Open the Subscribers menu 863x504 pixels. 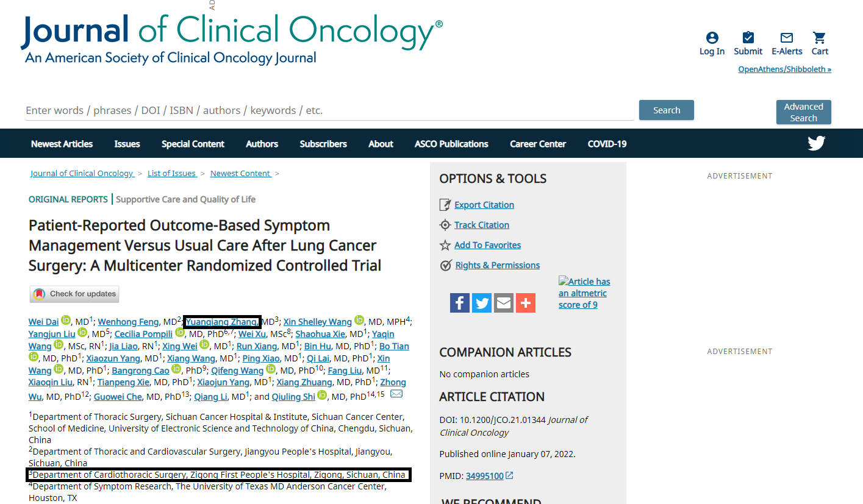323,144
